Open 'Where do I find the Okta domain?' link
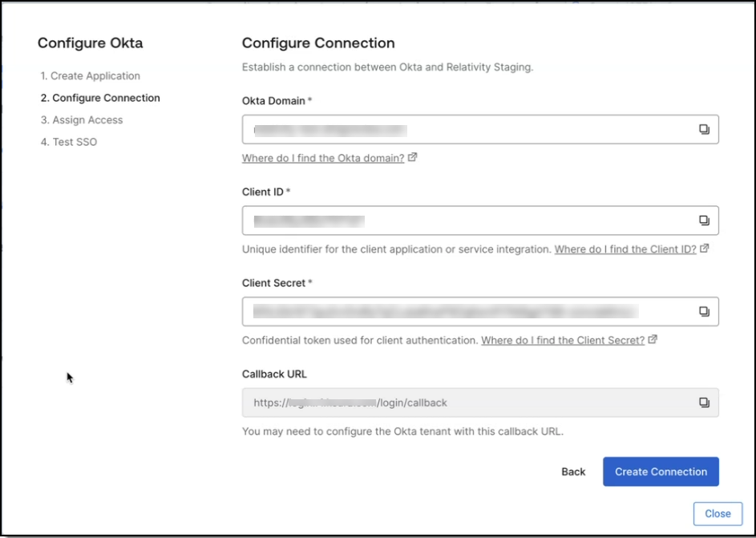The width and height of the screenshot is (756, 538). coord(323,158)
